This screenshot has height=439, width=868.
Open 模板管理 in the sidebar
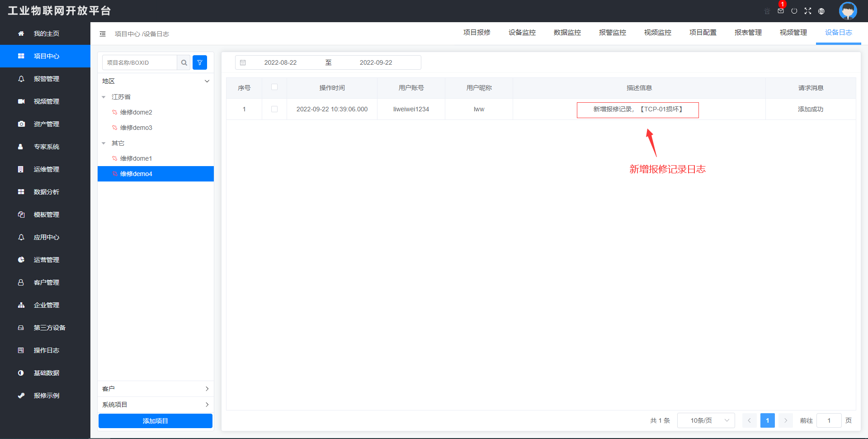click(x=45, y=215)
